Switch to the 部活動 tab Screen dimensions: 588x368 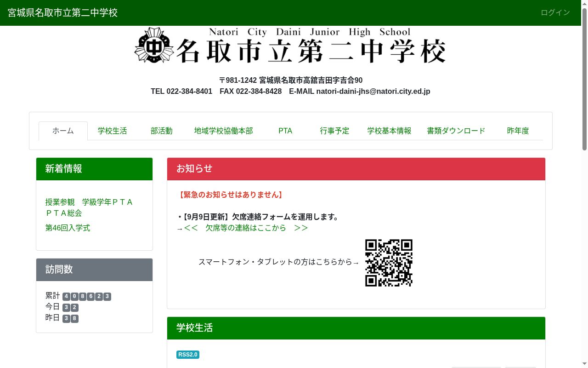tap(162, 131)
